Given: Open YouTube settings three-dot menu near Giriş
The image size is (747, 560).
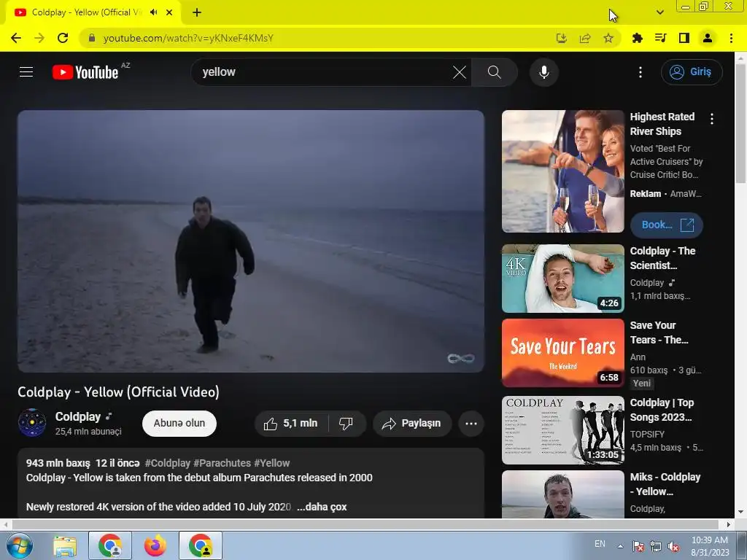Looking at the screenshot, I should (x=640, y=72).
